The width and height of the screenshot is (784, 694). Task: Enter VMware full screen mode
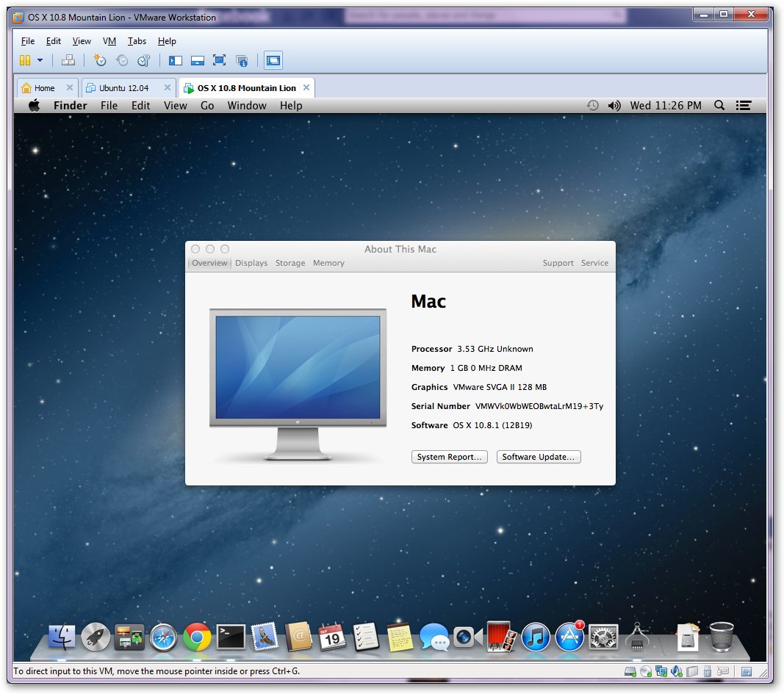click(x=220, y=60)
